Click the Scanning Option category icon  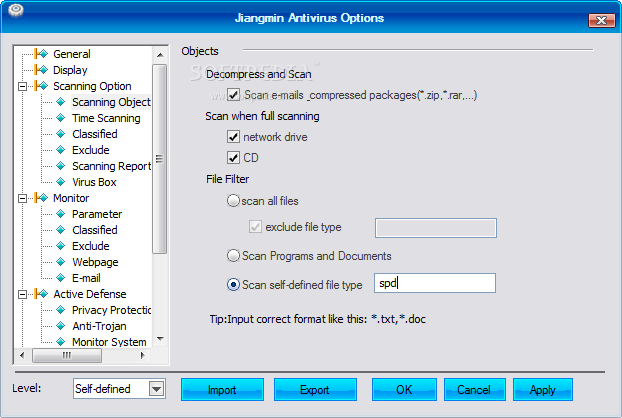pyautogui.click(x=41, y=86)
